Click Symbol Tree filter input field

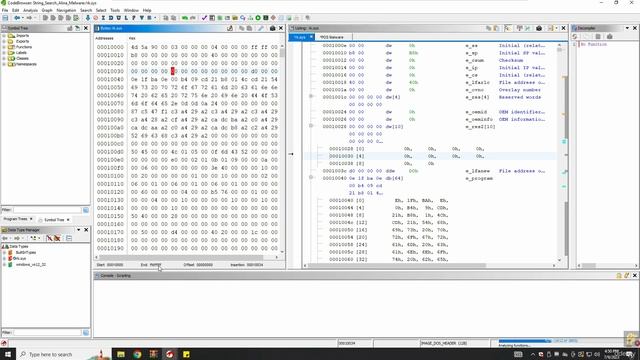47,210
